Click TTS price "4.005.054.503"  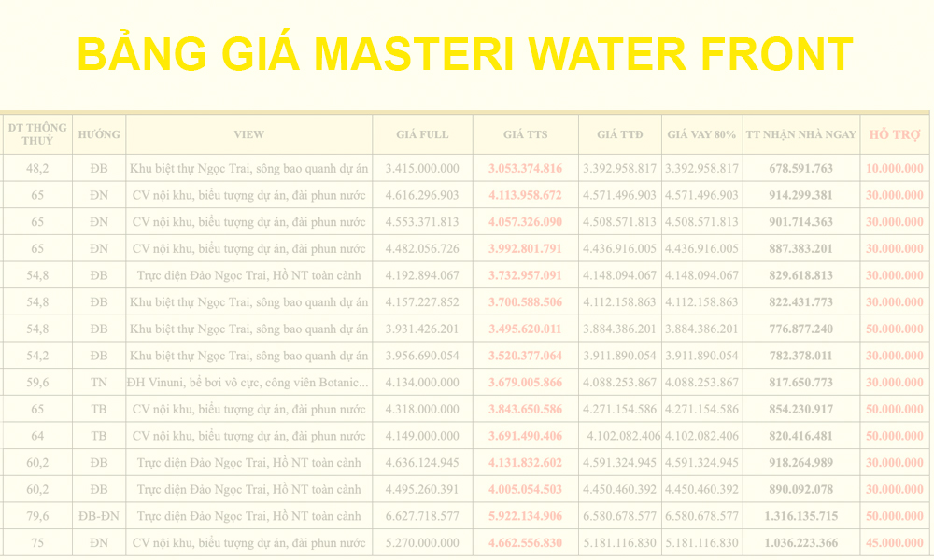[x=525, y=490]
